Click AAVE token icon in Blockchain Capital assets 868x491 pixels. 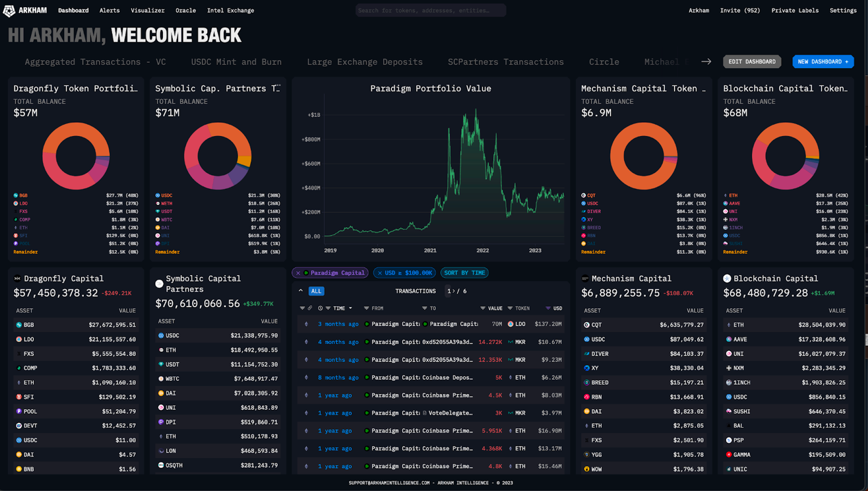[729, 339]
